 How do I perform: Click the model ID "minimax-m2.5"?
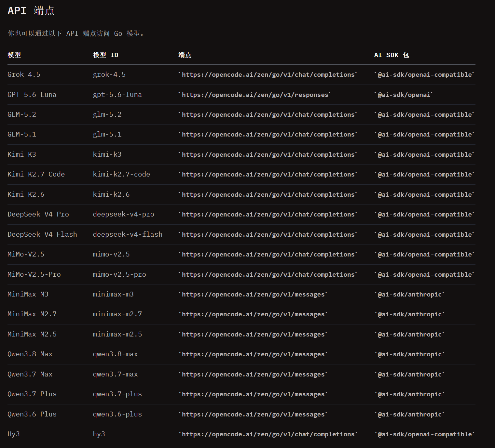click(x=117, y=334)
